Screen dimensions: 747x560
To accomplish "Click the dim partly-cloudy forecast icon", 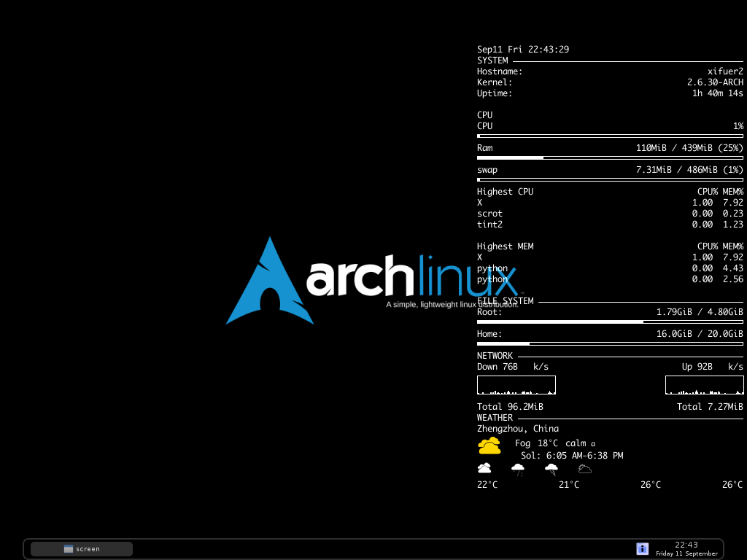I will click(x=585, y=469).
